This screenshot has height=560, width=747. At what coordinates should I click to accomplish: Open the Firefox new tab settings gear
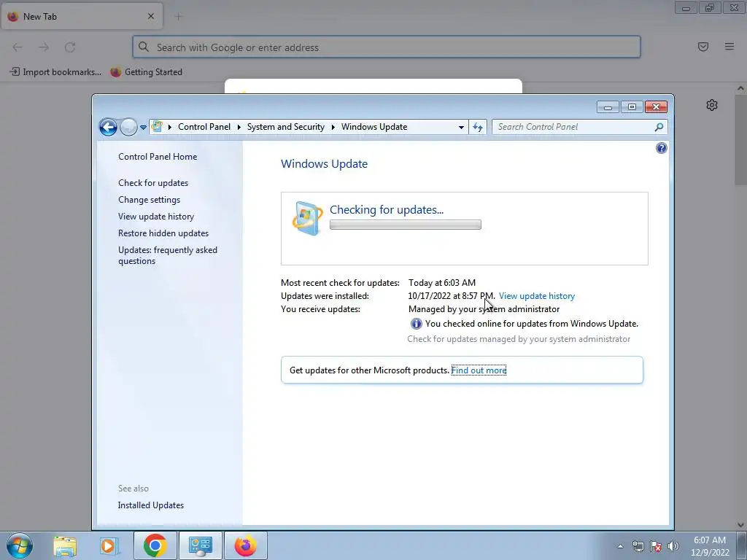[712, 105]
